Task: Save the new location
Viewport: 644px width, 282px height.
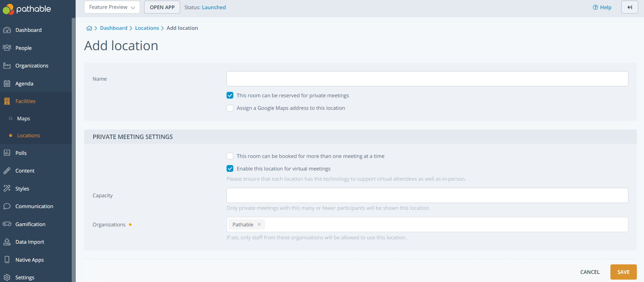Action: [x=623, y=272]
